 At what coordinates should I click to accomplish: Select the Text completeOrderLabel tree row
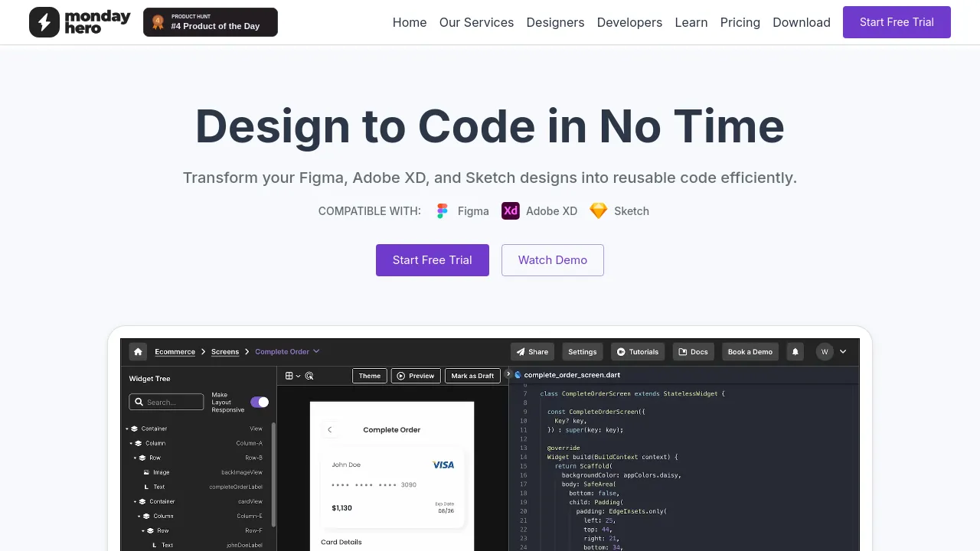click(x=202, y=487)
